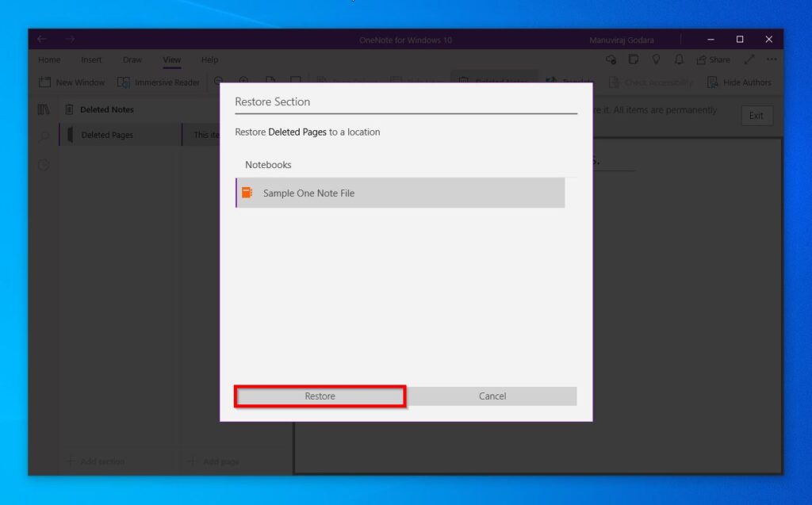Open search in the left sidebar
This screenshot has height=505, width=812.
[x=43, y=136]
